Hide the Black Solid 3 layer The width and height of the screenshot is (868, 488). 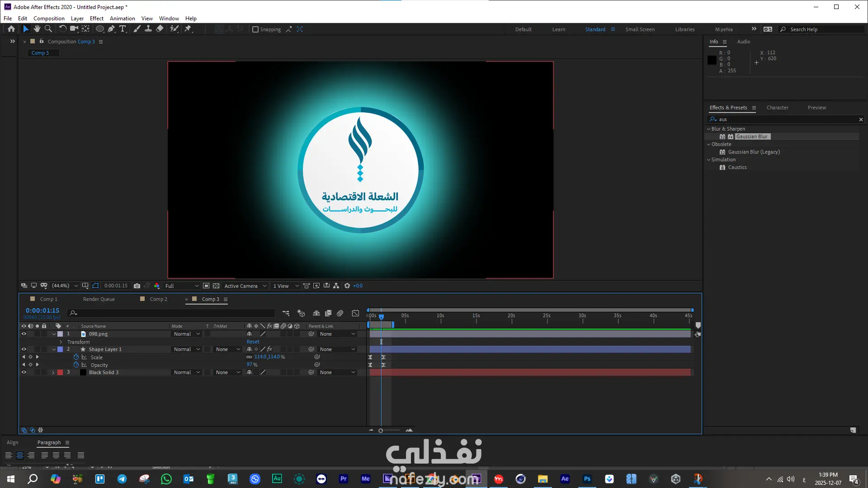pyautogui.click(x=24, y=372)
